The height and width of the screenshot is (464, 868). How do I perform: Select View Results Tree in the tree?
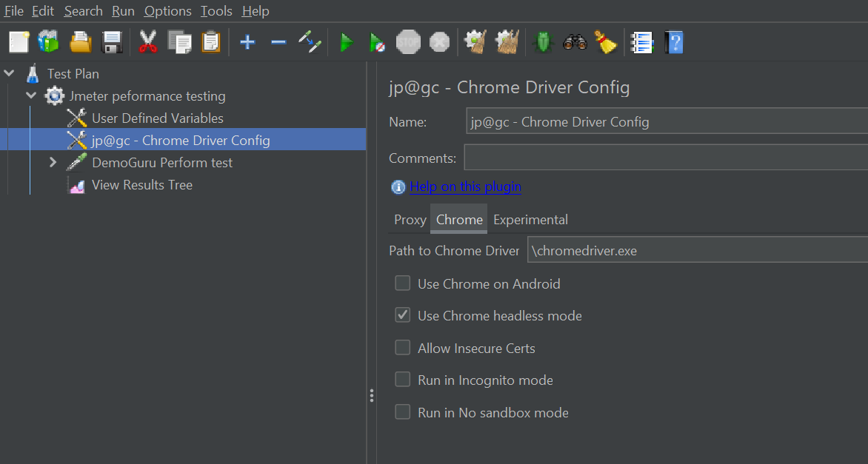(x=141, y=185)
